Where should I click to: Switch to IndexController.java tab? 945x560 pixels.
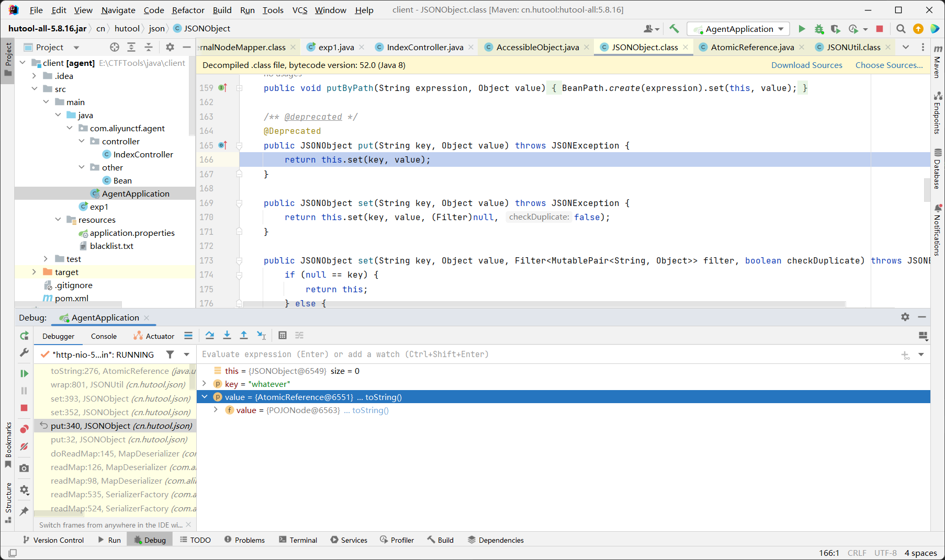[425, 47]
